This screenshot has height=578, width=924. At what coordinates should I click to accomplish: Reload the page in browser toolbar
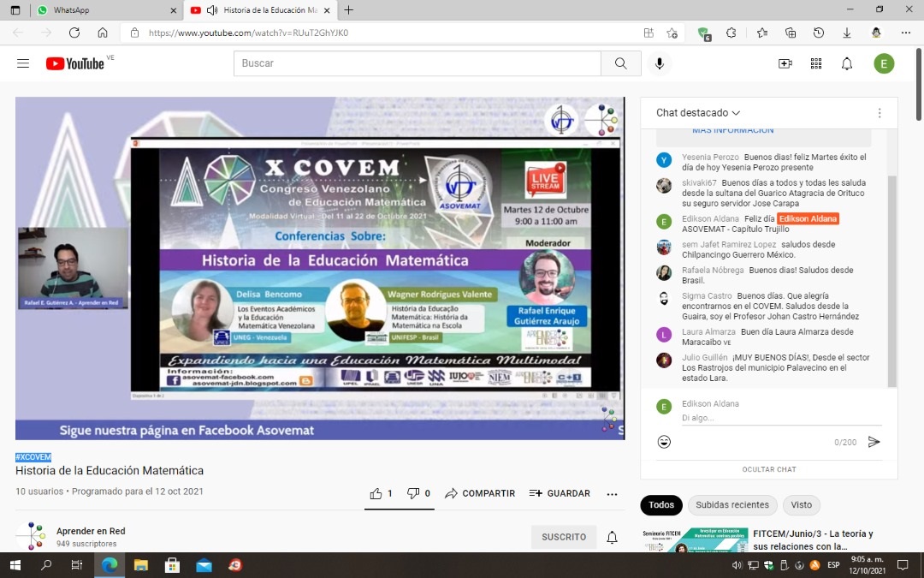tap(74, 33)
